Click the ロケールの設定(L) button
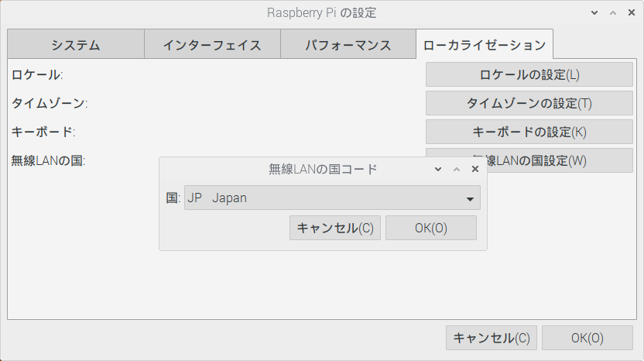The width and height of the screenshot is (644, 361). 529,74
